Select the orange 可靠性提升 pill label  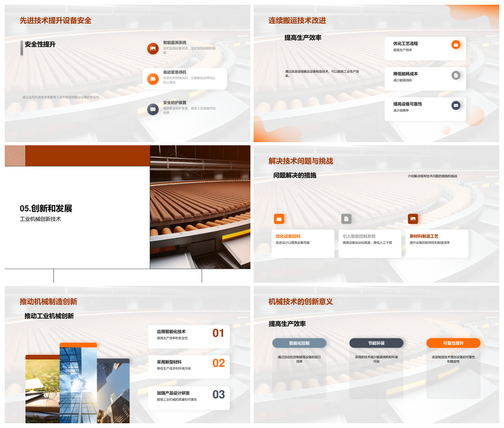pos(453,343)
